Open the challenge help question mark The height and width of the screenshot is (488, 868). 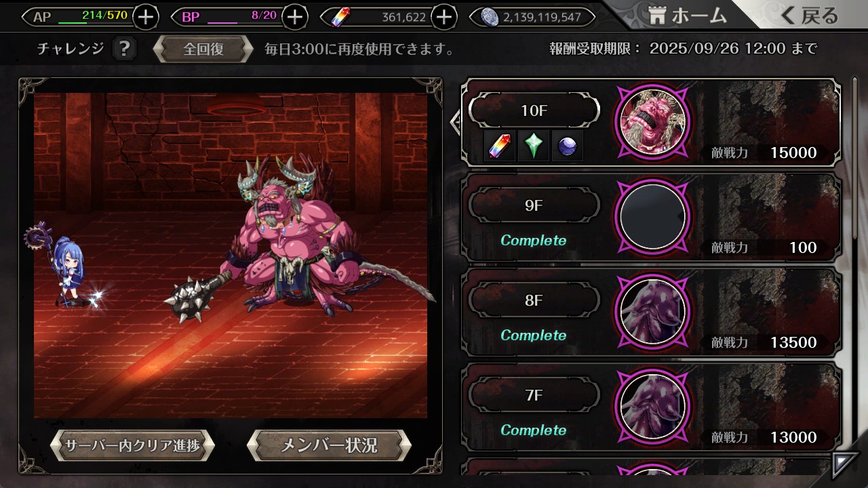123,49
